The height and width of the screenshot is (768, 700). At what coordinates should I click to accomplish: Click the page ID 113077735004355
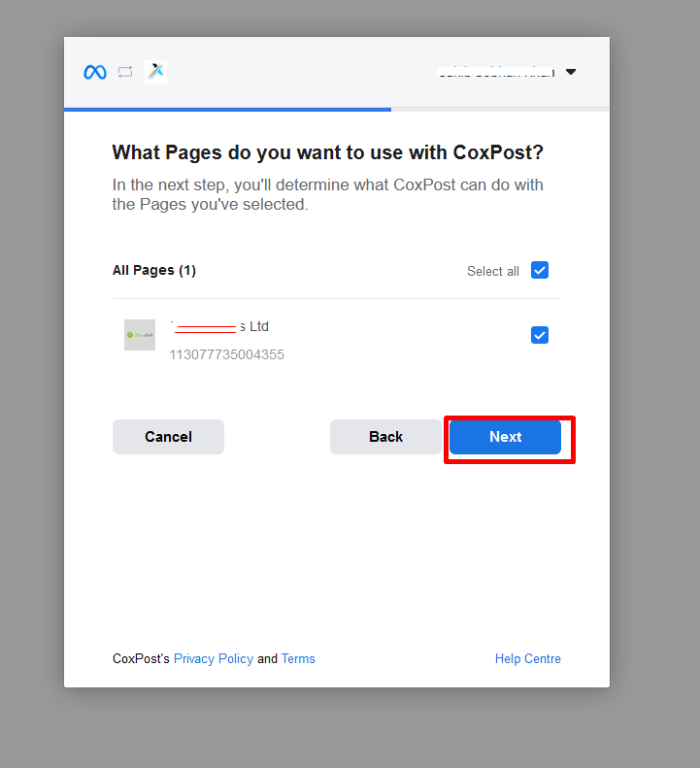pyautogui.click(x=227, y=354)
